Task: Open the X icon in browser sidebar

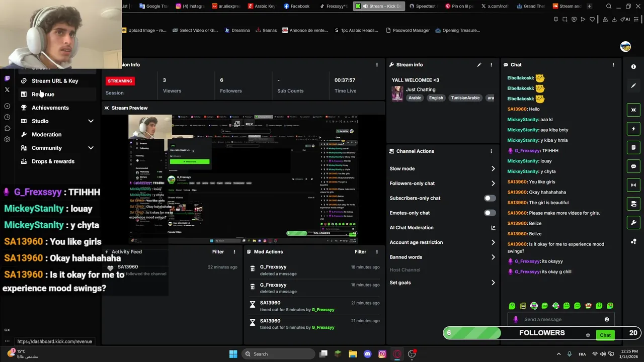Action: coord(7,90)
